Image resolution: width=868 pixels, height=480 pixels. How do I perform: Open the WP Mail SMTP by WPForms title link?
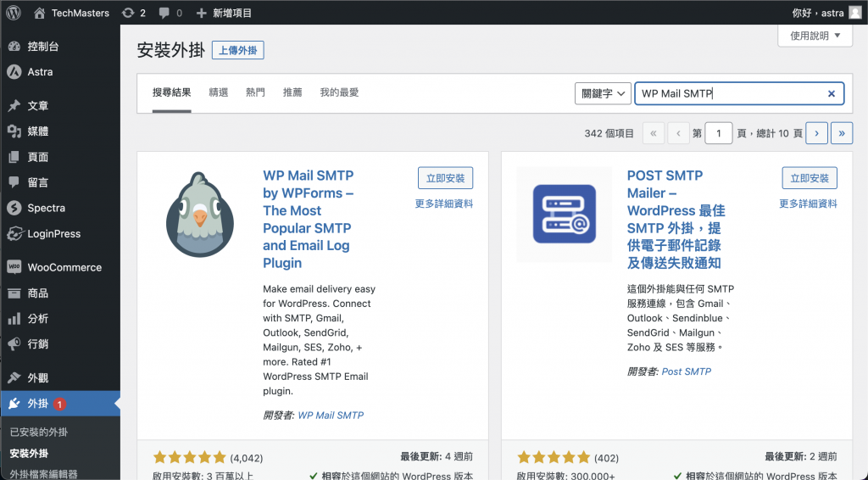309,220
